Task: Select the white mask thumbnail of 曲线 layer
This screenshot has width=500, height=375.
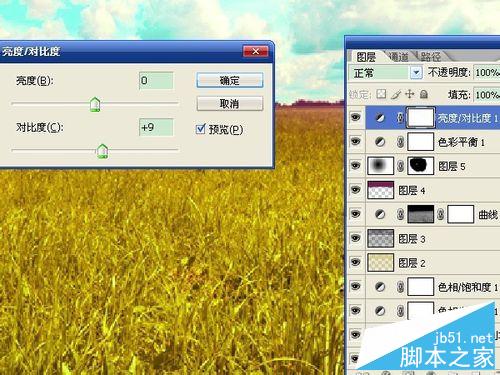Action: click(460, 214)
